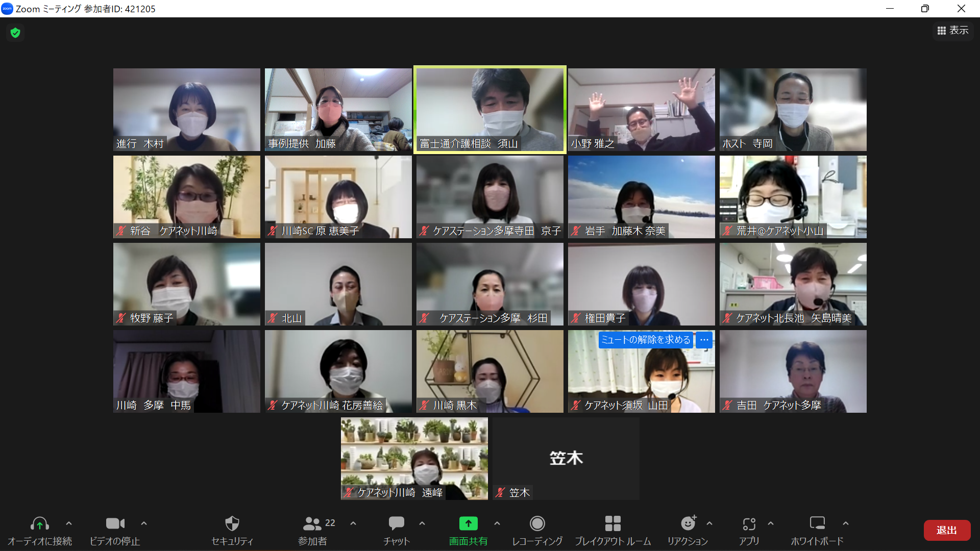Expand arrow next to リアクション
The image size is (980, 551).
709,523
